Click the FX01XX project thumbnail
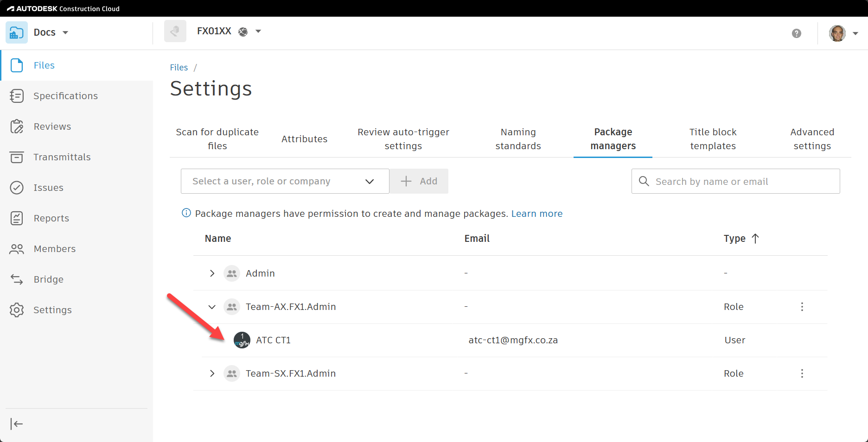Image resolution: width=868 pixels, height=442 pixels. point(175,32)
